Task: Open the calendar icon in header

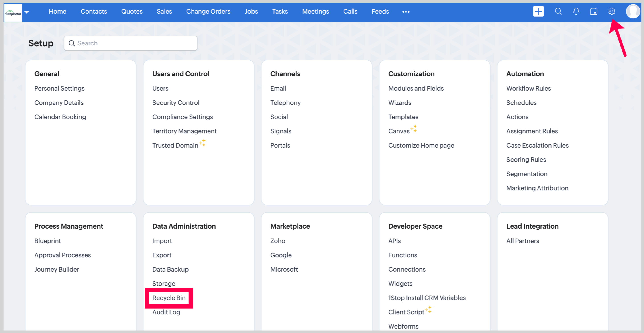Action: point(593,12)
